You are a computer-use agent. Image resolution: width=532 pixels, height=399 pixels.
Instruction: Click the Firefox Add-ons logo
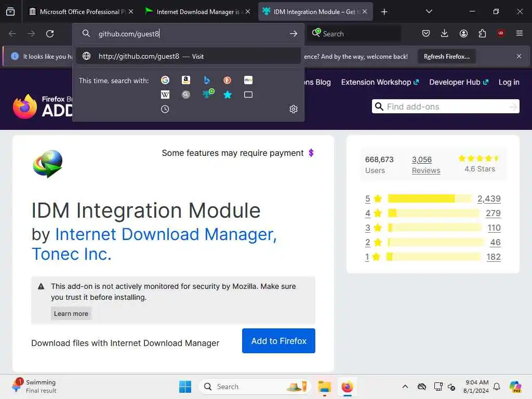(43, 107)
